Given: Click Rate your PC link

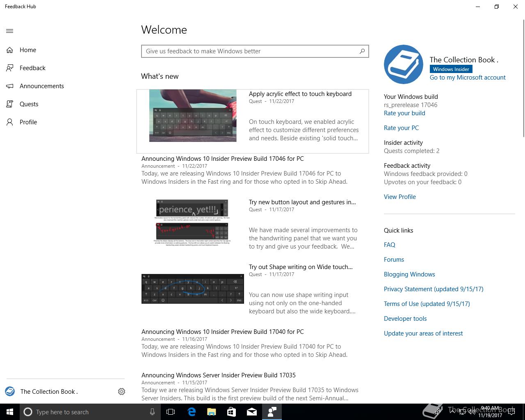Looking at the screenshot, I should point(401,128).
